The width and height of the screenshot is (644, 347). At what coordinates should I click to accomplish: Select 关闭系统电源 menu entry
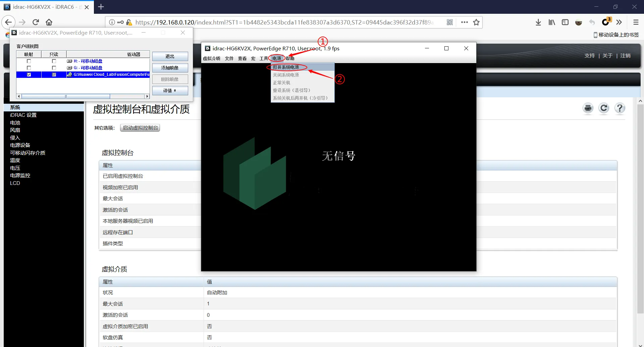[x=303, y=75]
